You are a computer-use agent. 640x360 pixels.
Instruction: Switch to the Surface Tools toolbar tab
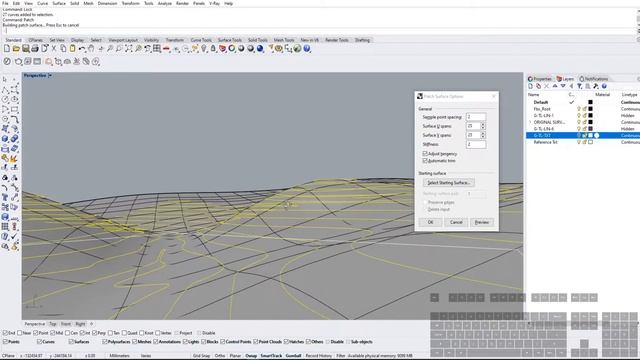[x=230, y=40]
